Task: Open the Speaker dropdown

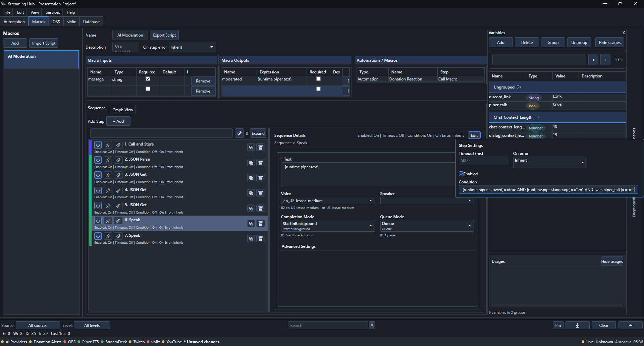Action: click(x=427, y=200)
